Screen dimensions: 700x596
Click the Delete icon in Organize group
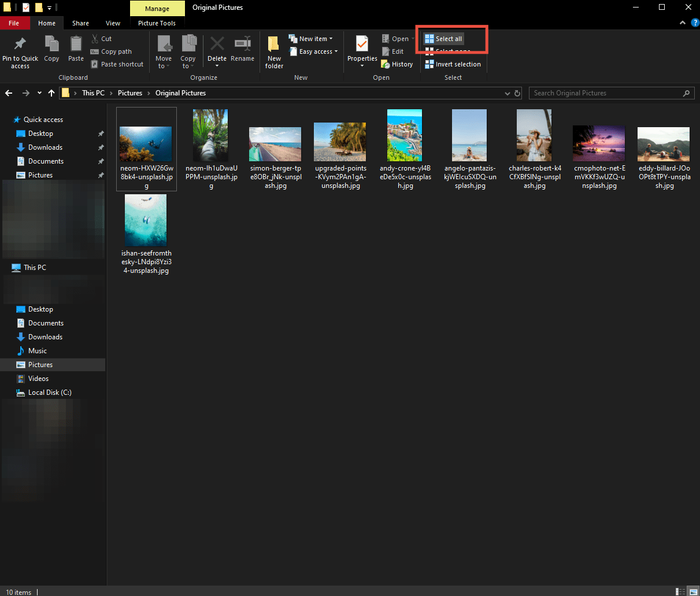click(x=217, y=45)
